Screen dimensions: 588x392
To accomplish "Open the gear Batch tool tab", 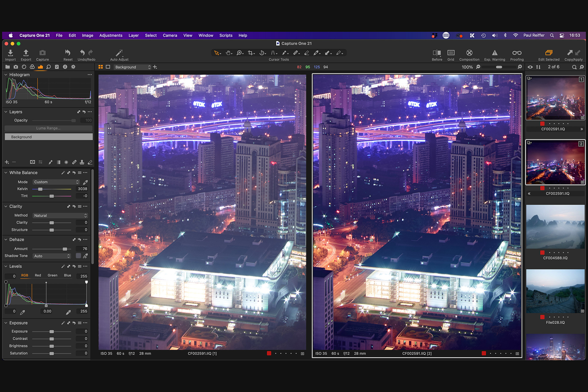I will pos(73,67).
